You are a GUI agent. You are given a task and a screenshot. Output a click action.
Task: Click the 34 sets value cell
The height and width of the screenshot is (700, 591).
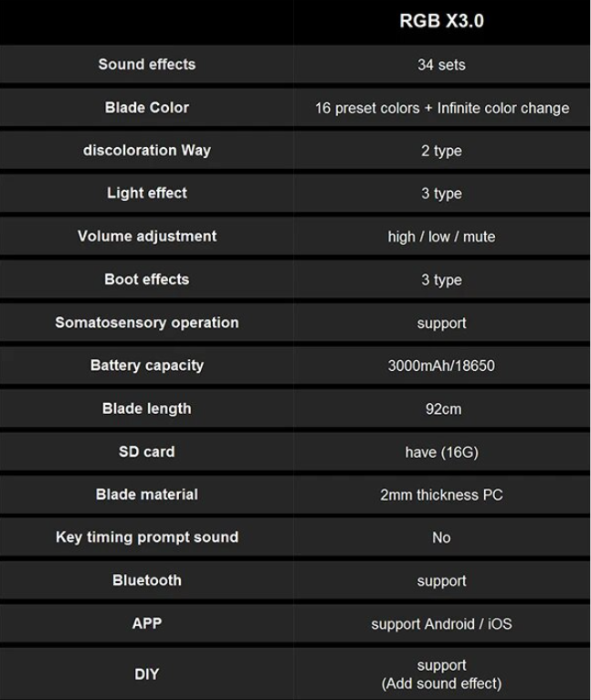[x=441, y=65]
